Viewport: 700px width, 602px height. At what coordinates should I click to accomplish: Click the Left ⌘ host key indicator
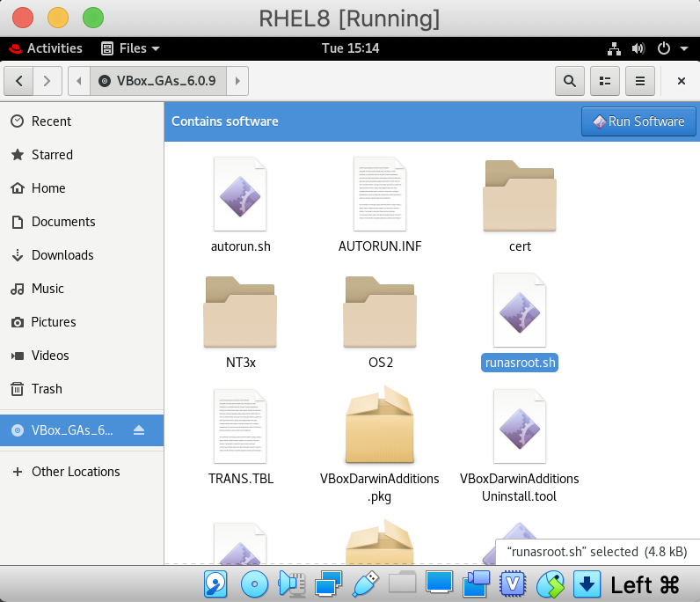pos(645,585)
